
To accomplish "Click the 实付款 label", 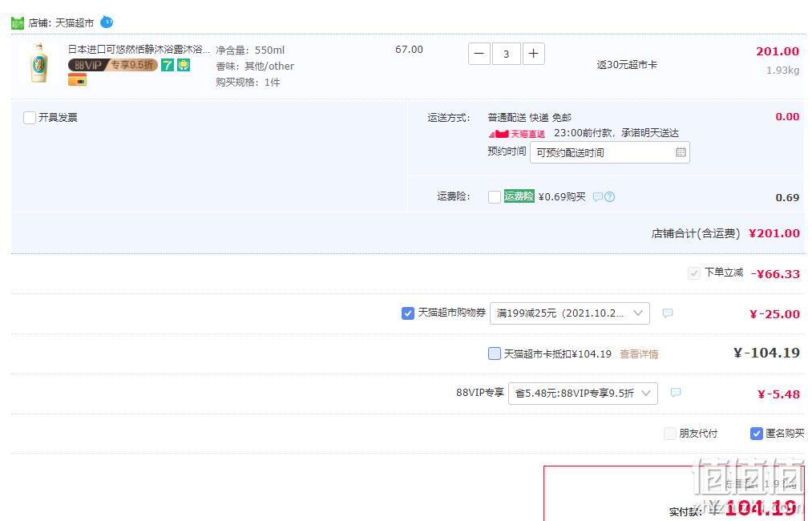I will point(685,511).
